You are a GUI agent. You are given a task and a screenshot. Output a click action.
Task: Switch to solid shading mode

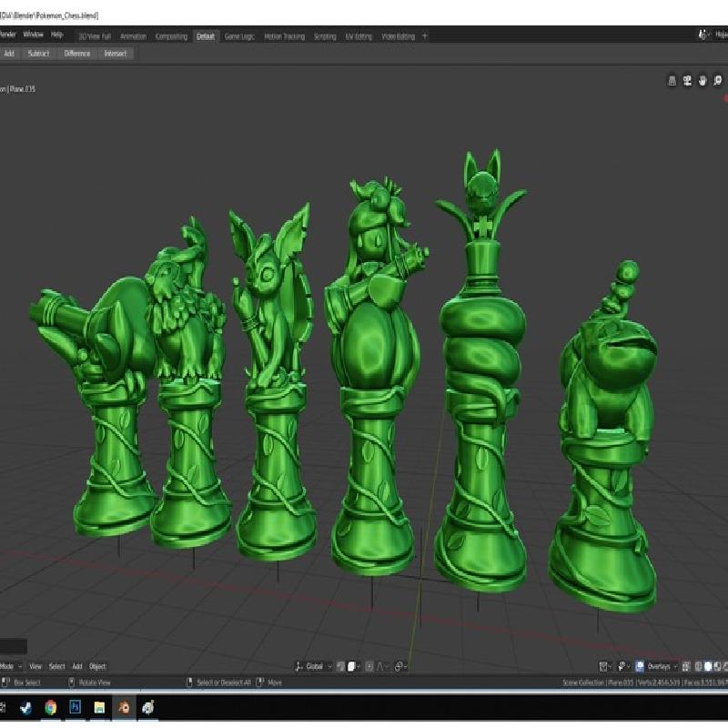click(708, 667)
